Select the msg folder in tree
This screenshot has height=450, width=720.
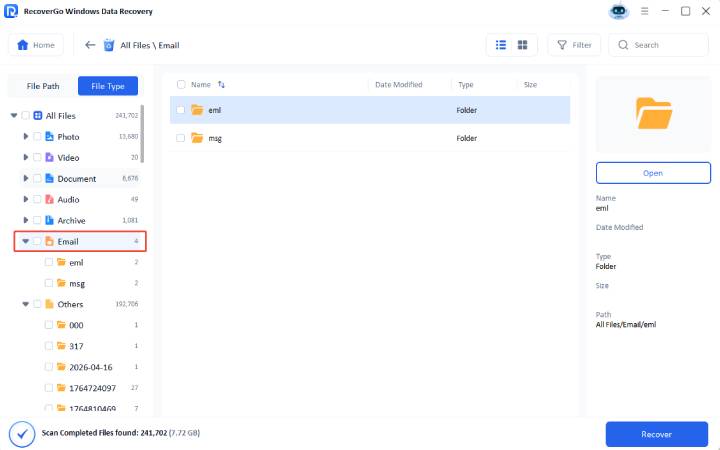(x=77, y=283)
